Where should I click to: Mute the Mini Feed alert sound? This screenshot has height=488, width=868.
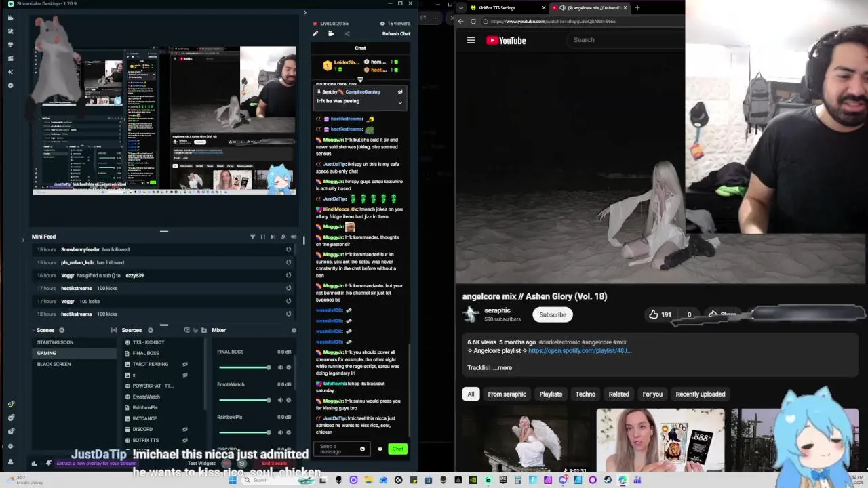click(x=294, y=237)
